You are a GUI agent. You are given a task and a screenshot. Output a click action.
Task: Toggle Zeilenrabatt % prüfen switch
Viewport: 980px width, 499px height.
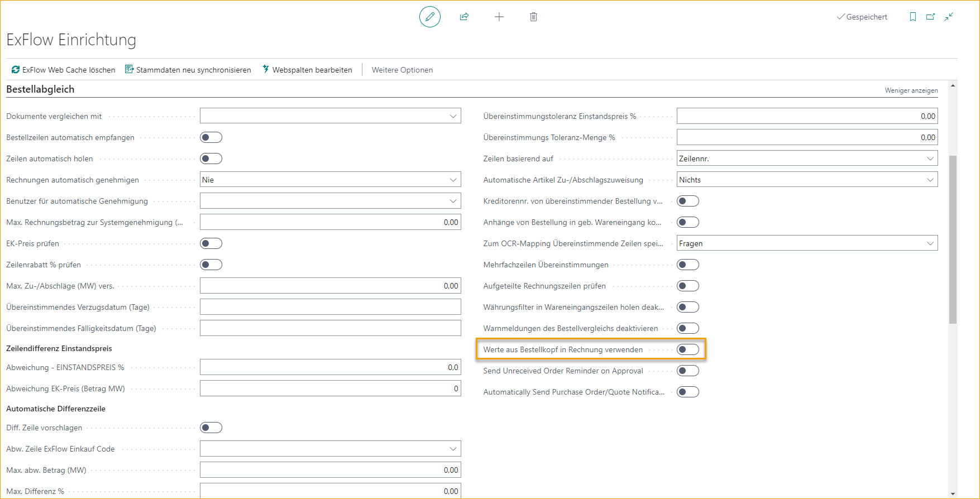click(211, 265)
